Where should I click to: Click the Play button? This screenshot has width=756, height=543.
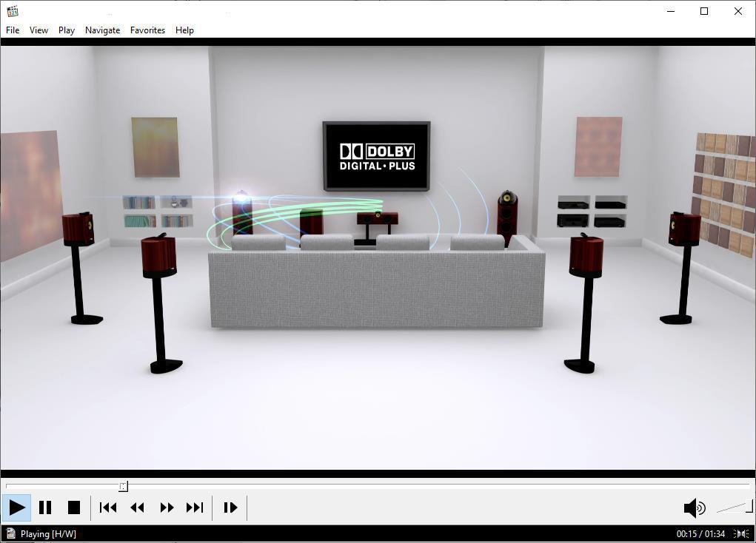(16, 507)
